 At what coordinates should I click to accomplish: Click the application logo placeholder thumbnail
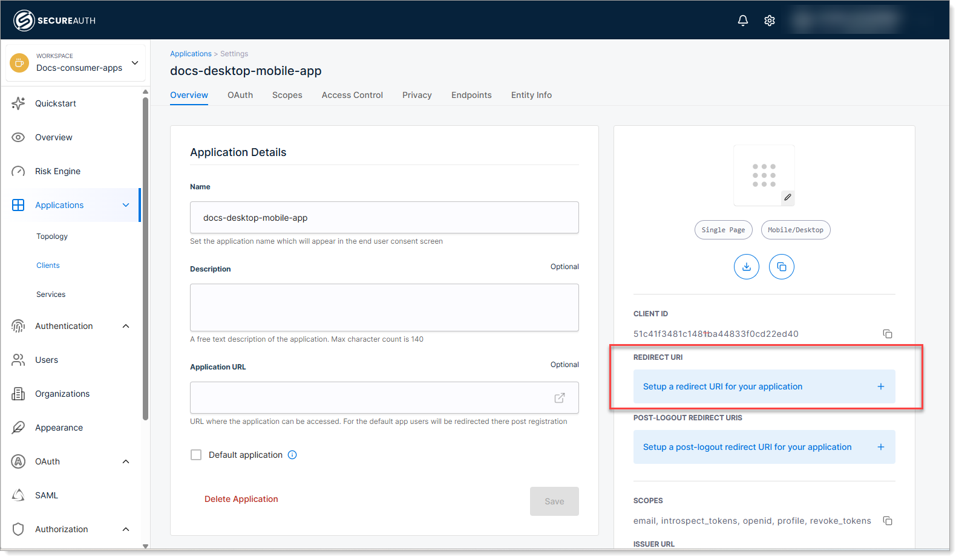(764, 175)
